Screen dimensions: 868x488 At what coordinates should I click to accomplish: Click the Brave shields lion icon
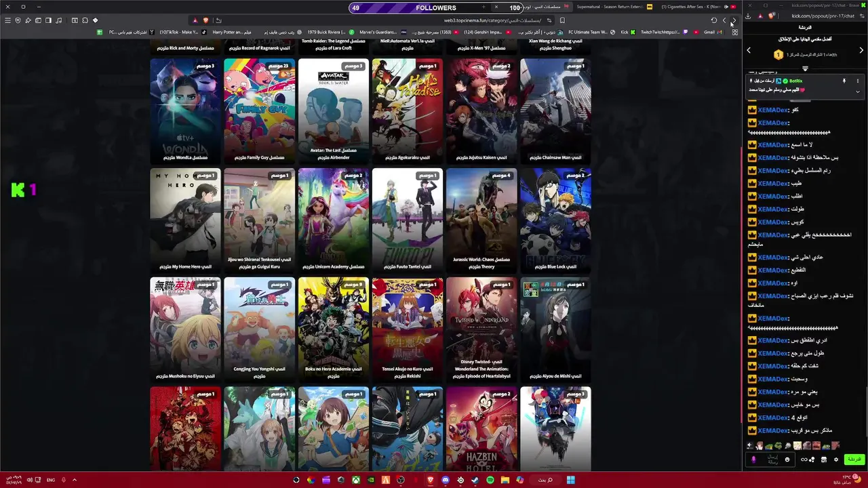coord(205,20)
